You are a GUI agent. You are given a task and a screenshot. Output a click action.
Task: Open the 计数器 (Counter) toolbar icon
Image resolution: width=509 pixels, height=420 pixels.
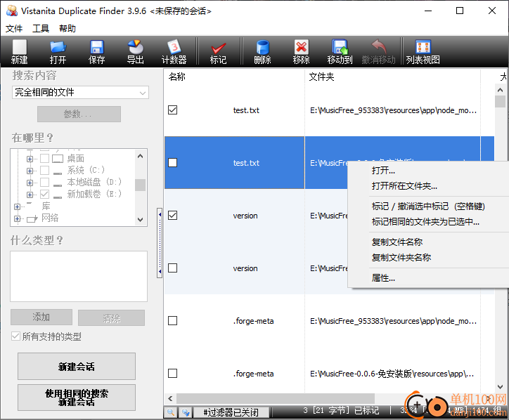pos(174,52)
